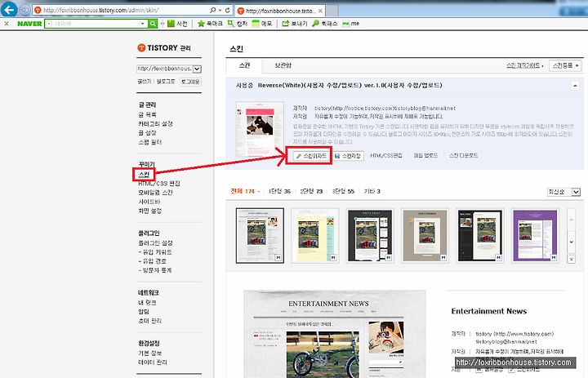Click the green Naver search button

[x=153, y=24]
